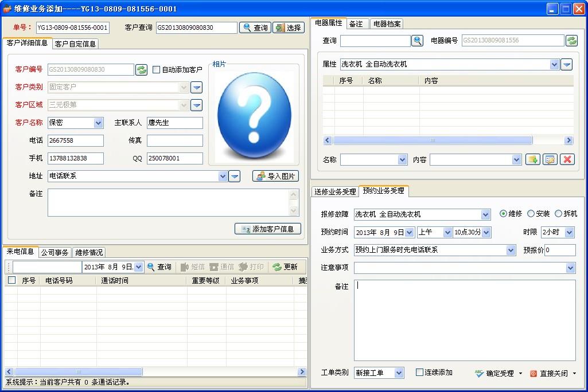The width and height of the screenshot is (588, 392).
Task: Click the 主联系人 input field
Action: tap(175, 123)
